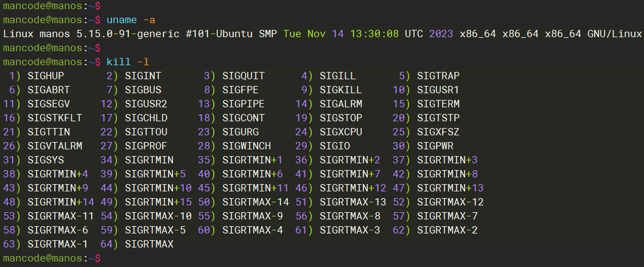Click on SIGWINCH in the signal list
Viewport: 644px width, 267px height.
point(247,146)
